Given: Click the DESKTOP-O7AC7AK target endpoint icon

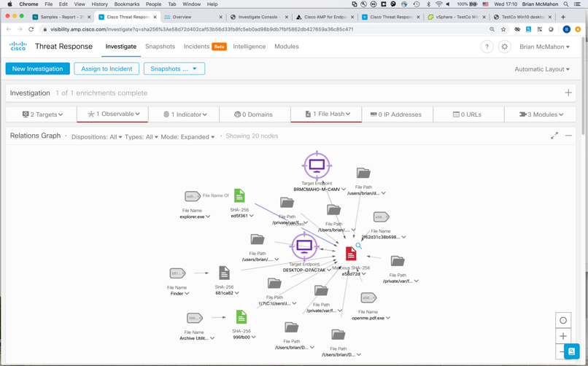Looking at the screenshot, I should click(304, 246).
